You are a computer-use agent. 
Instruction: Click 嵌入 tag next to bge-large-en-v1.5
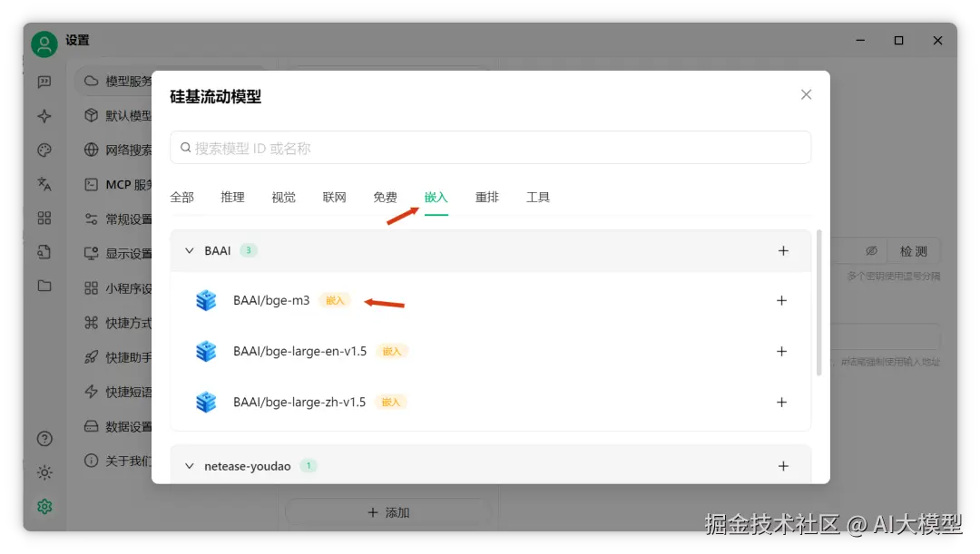(x=392, y=351)
